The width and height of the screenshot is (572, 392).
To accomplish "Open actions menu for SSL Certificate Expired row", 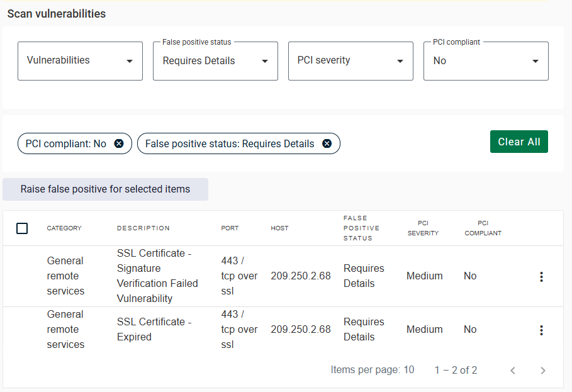I will point(541,330).
